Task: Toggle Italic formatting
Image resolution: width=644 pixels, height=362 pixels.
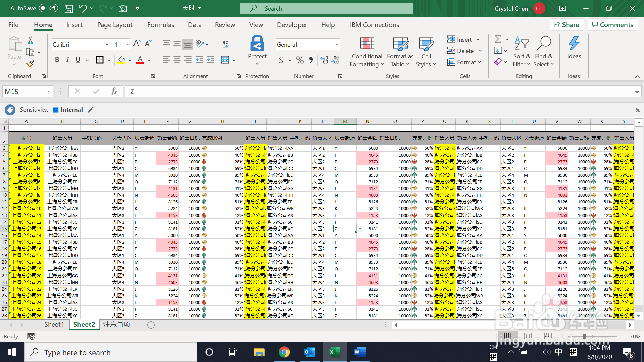Action: tap(67, 60)
